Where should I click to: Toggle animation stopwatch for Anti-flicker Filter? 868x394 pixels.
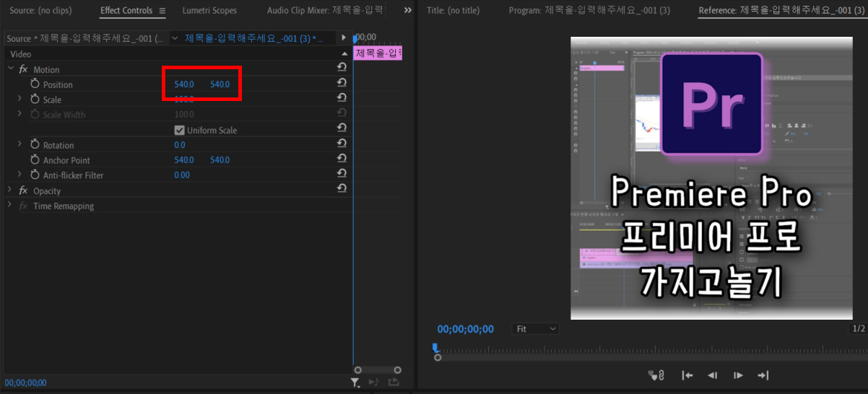[35, 175]
